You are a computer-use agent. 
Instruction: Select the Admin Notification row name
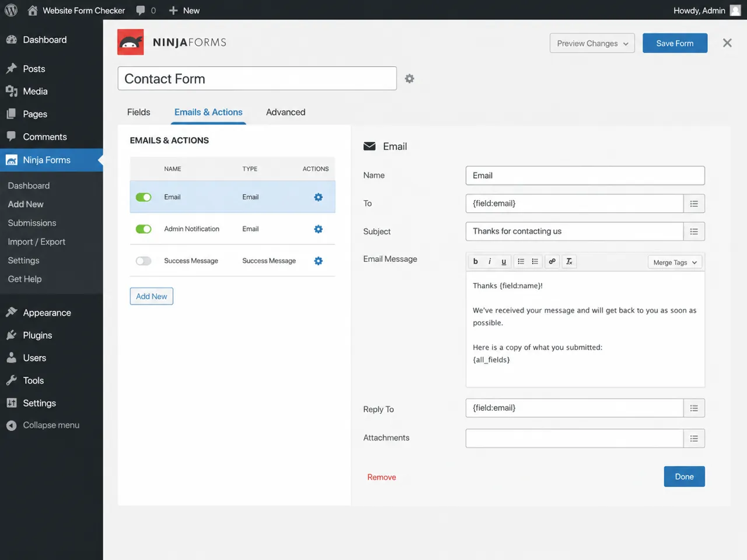[x=191, y=229]
